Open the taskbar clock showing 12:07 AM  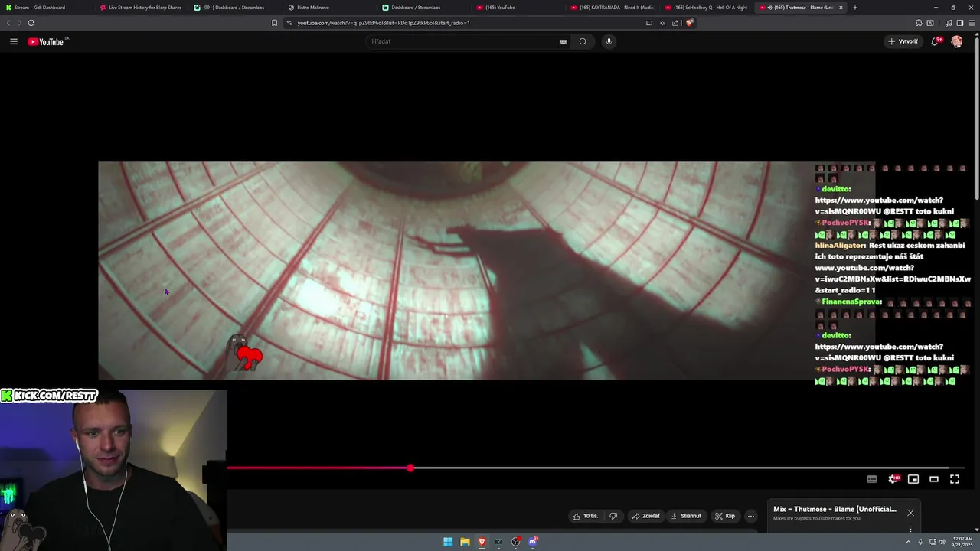pyautogui.click(x=962, y=542)
